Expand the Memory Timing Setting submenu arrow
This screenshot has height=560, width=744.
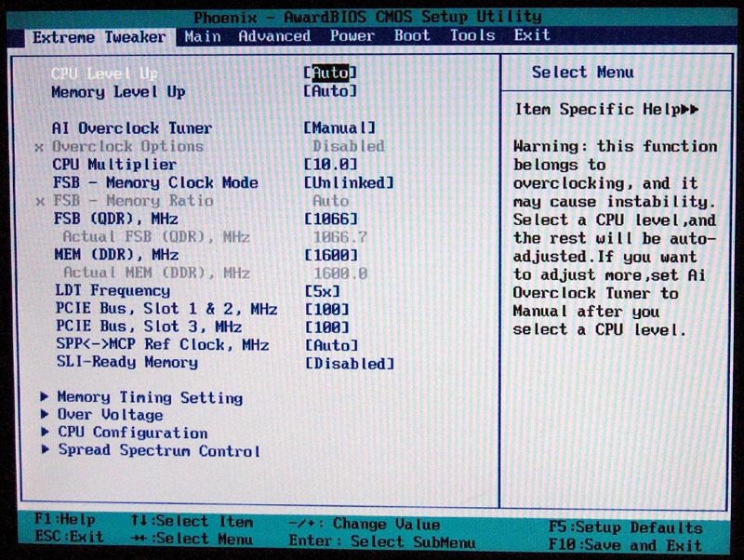pos(45,396)
